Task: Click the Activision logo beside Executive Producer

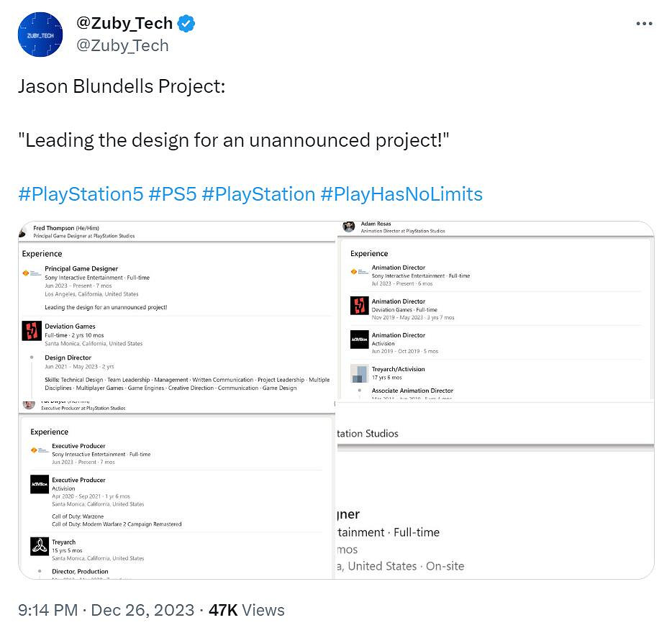Action: pyautogui.click(x=40, y=484)
